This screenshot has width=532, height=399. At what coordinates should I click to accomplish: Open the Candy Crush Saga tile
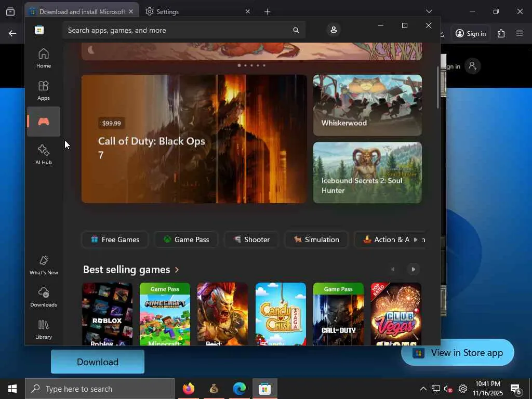[x=281, y=314]
